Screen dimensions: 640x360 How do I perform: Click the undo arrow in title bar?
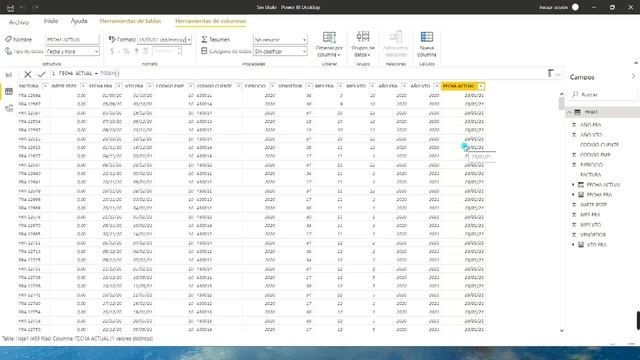(23, 7)
